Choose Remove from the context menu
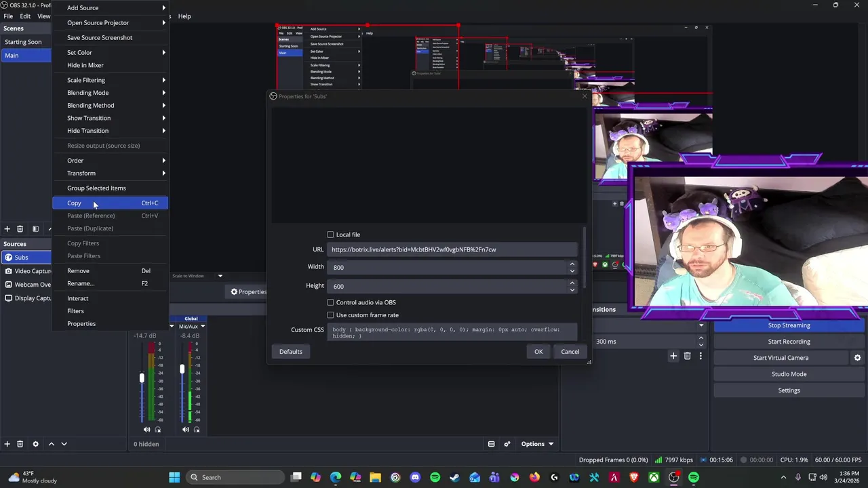 (x=110, y=270)
